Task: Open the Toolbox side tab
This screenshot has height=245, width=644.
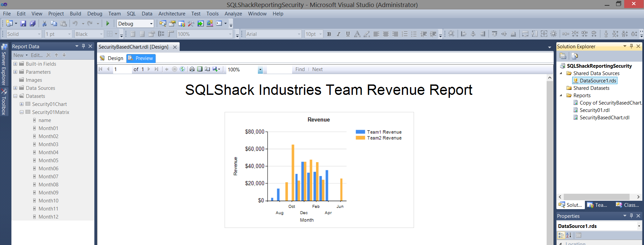Action: click(x=4, y=102)
